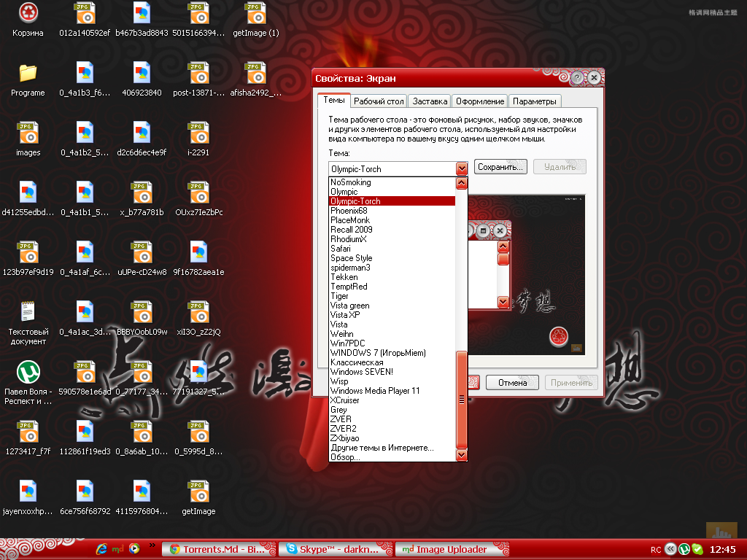Viewport: 747px width, 560px height.
Task: Open the Корзина recycle bin icon
Action: pos(28,13)
